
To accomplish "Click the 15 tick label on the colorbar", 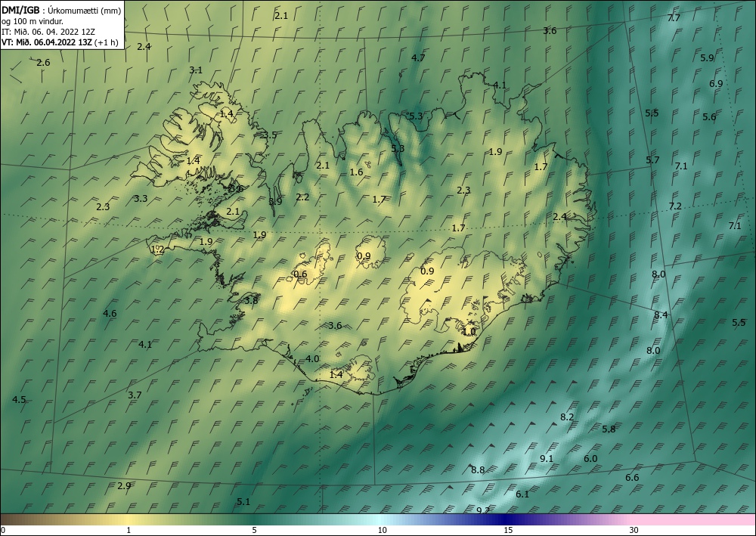I will 508,530.
